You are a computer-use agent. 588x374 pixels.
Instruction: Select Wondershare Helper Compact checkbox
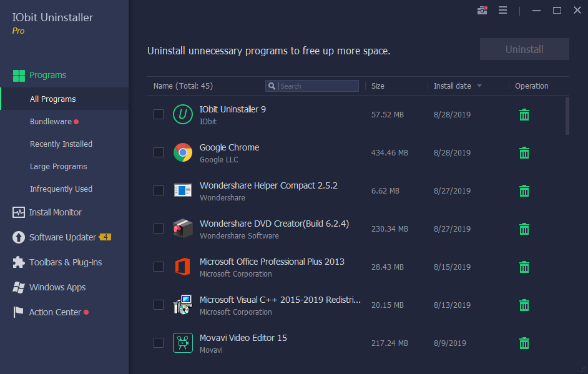(159, 190)
